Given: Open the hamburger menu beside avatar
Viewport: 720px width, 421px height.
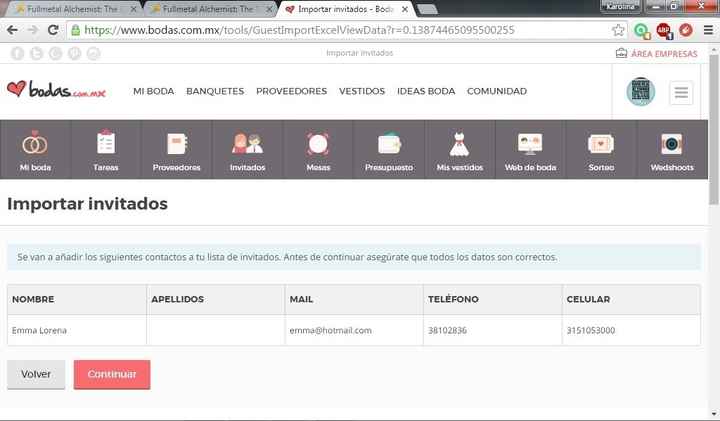Looking at the screenshot, I should (681, 93).
